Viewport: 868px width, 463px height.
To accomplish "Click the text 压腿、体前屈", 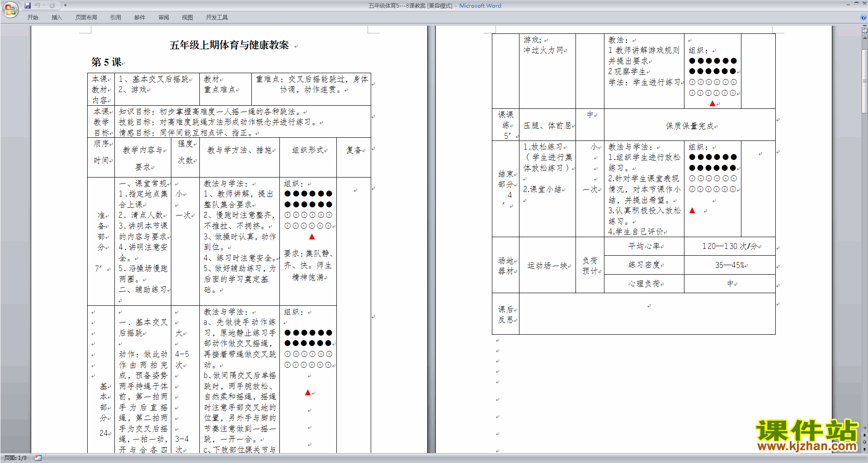I will pos(547,126).
